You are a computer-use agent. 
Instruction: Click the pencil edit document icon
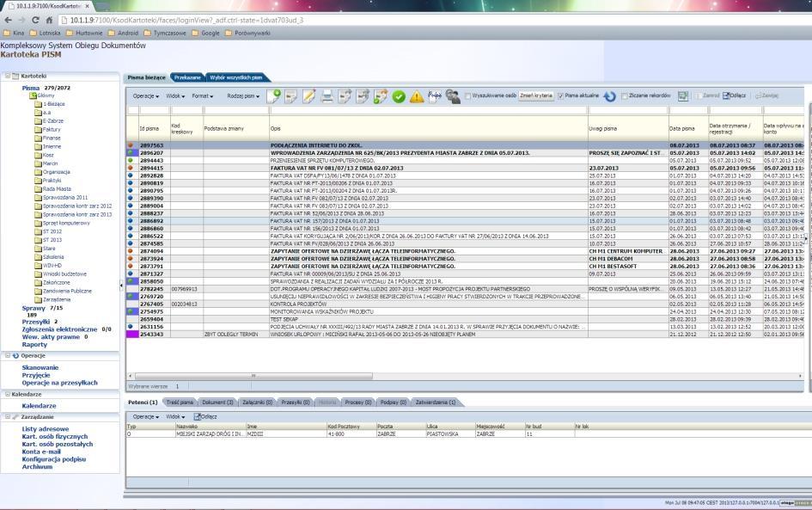309,95
